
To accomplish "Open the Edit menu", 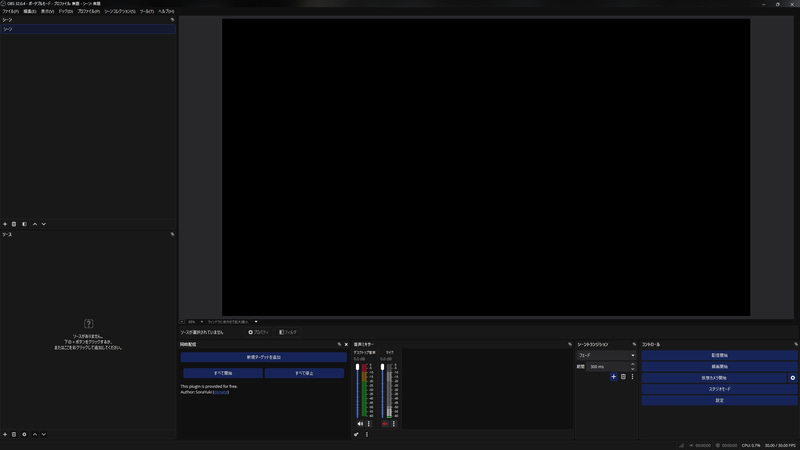I will click(x=30, y=11).
